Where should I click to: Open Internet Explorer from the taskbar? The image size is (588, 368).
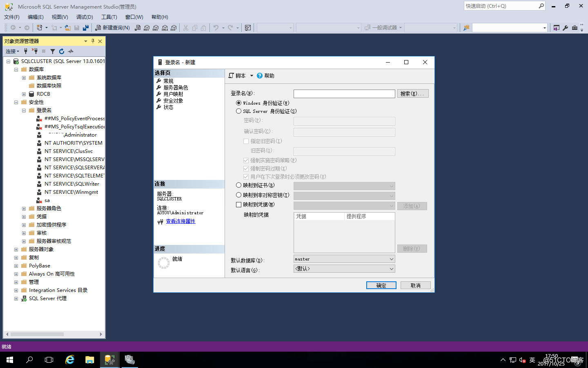70,359
